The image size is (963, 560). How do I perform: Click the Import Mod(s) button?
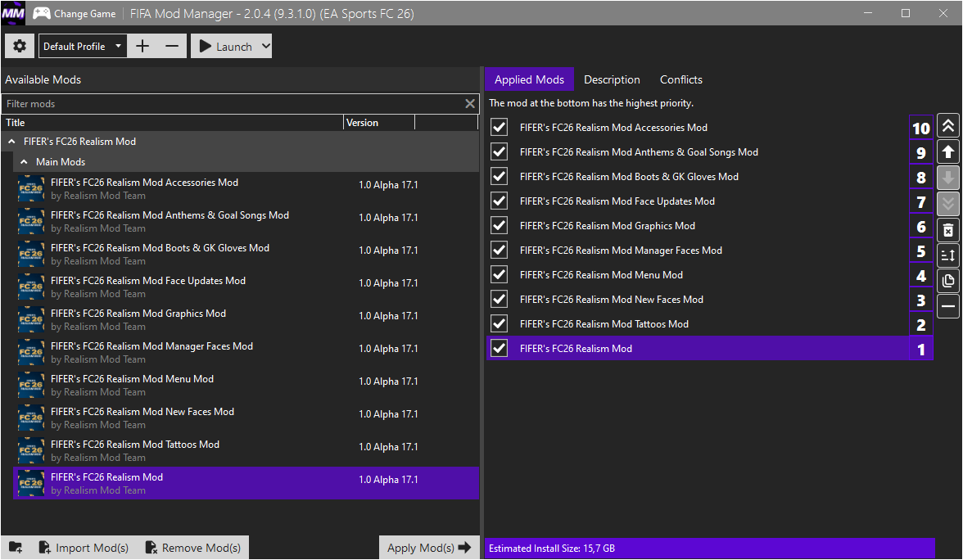(84, 548)
